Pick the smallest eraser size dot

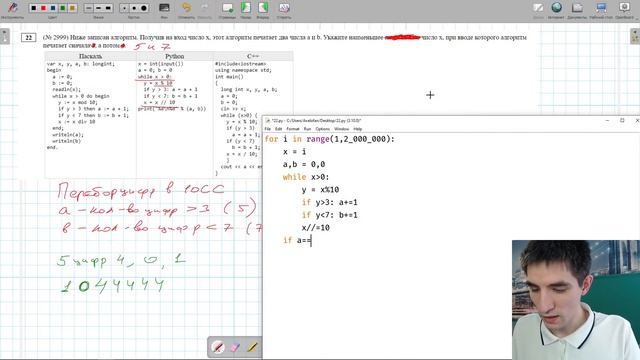pyautogui.click(x=124, y=8)
